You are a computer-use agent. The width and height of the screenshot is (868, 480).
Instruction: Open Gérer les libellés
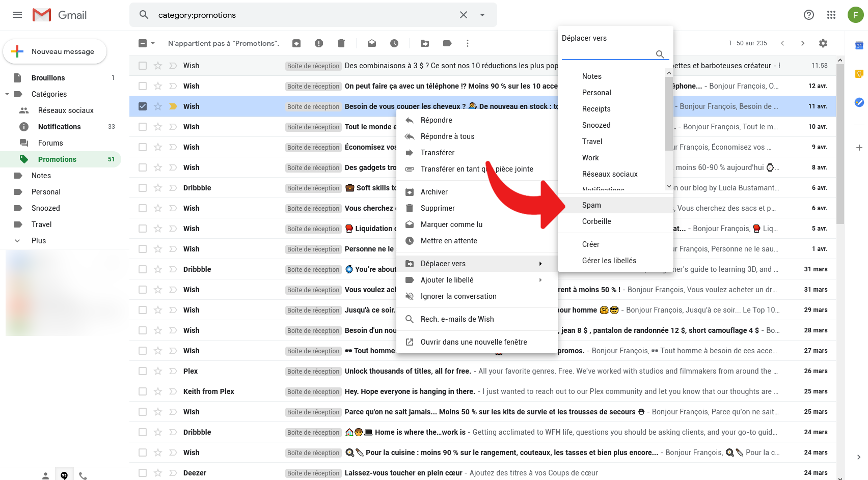609,260
